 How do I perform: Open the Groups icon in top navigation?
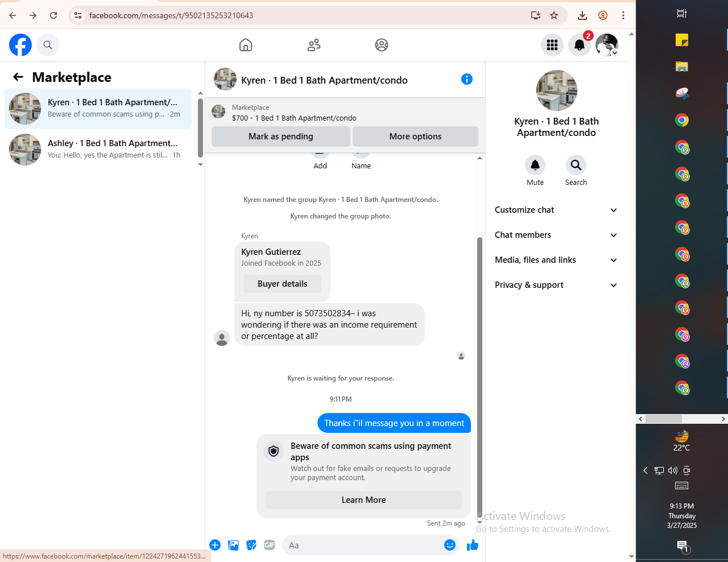382,45
